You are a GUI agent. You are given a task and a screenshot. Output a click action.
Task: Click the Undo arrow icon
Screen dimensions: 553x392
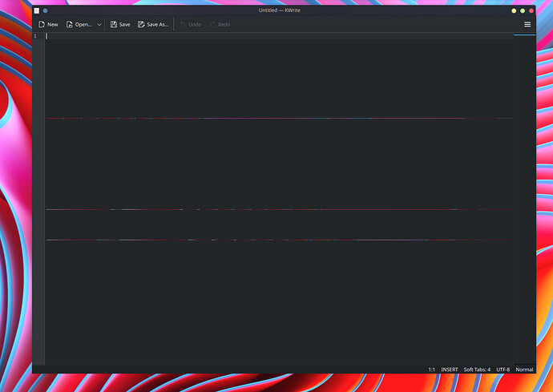183,25
